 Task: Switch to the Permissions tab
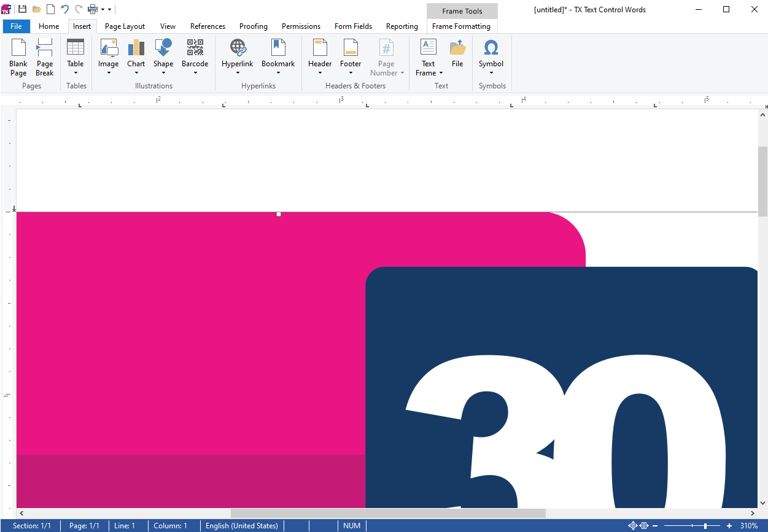(301, 26)
